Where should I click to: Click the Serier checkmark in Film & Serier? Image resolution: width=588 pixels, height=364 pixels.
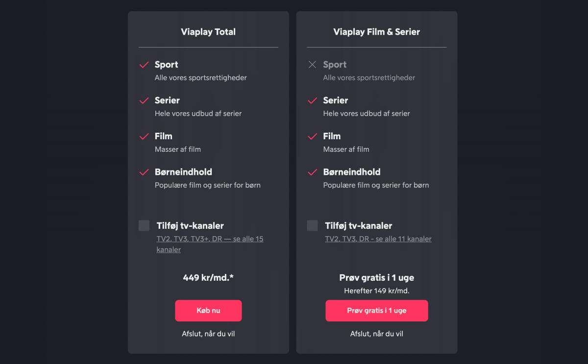(312, 100)
